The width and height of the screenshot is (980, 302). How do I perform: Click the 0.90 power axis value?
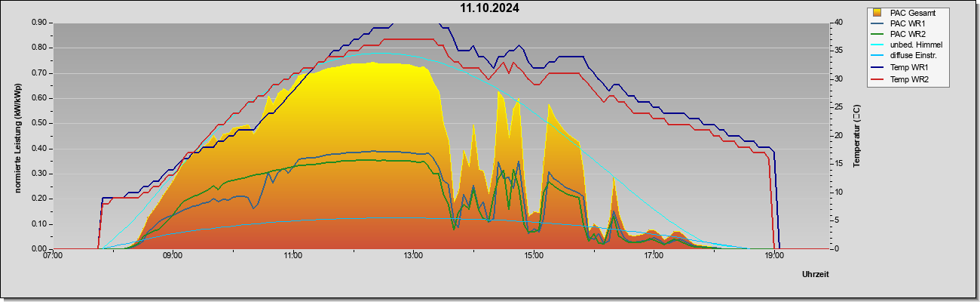pos(40,23)
